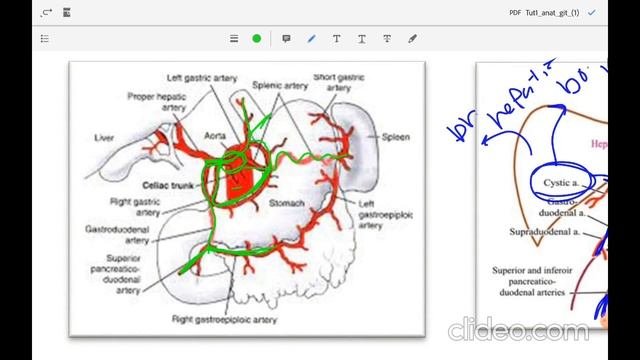
Task: Tap the 'Left gastric artery' label
Action: click(202, 78)
